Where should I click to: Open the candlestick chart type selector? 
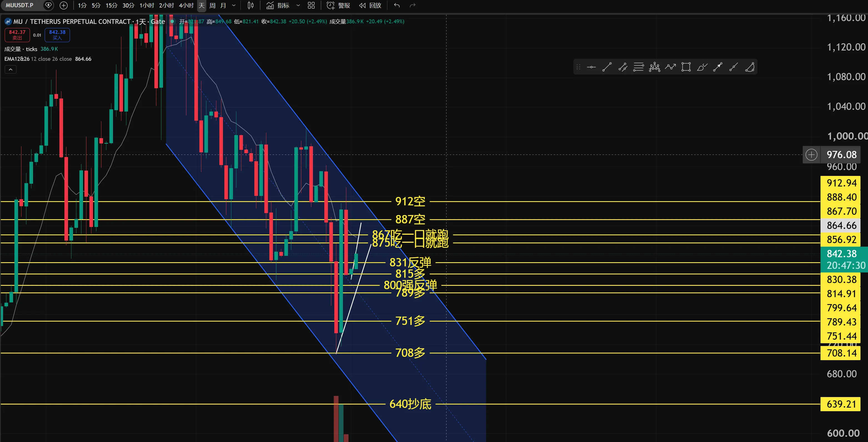pos(250,5)
